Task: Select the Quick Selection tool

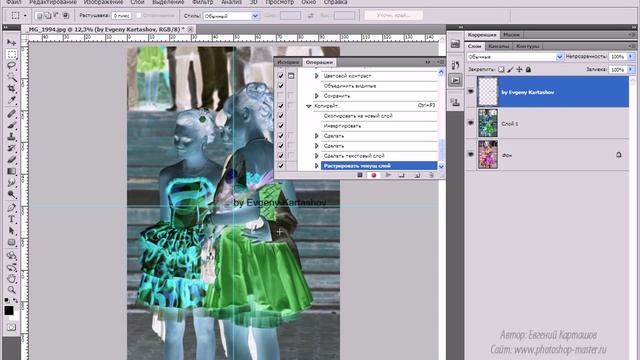Action: [11, 77]
